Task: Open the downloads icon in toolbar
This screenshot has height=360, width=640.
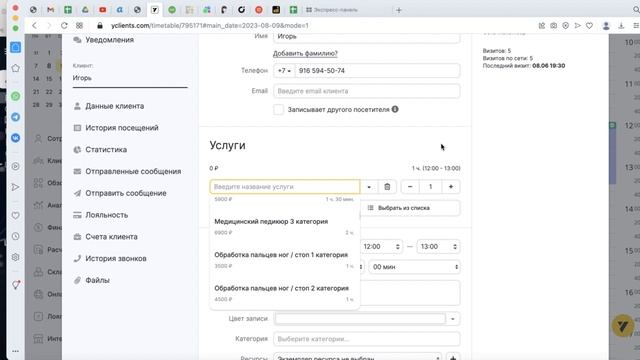Action: 621,25
